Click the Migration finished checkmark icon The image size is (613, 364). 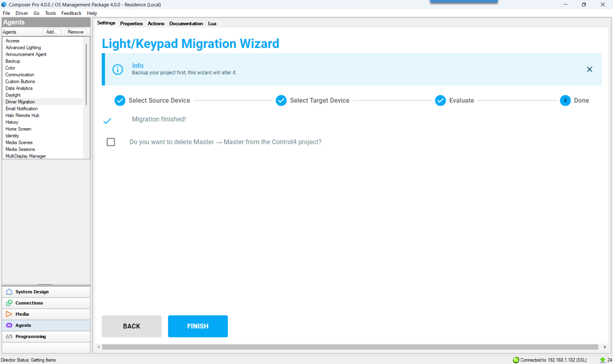pos(107,121)
